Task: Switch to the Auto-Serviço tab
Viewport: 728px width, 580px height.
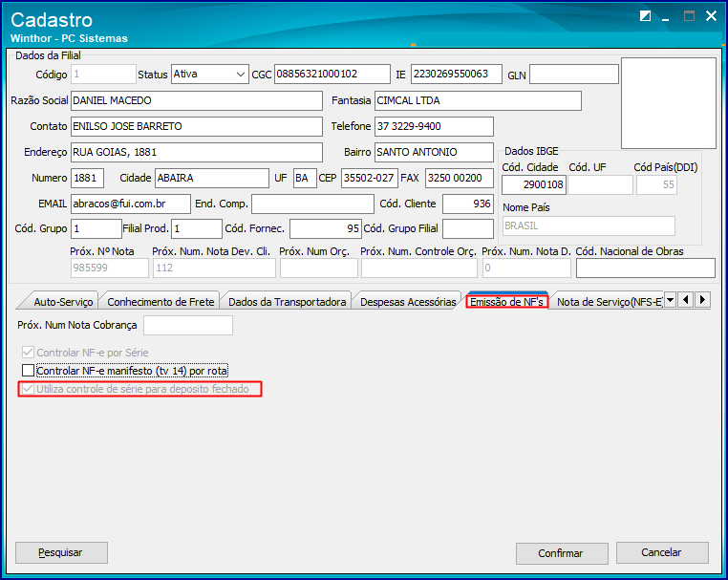Action: [63, 302]
